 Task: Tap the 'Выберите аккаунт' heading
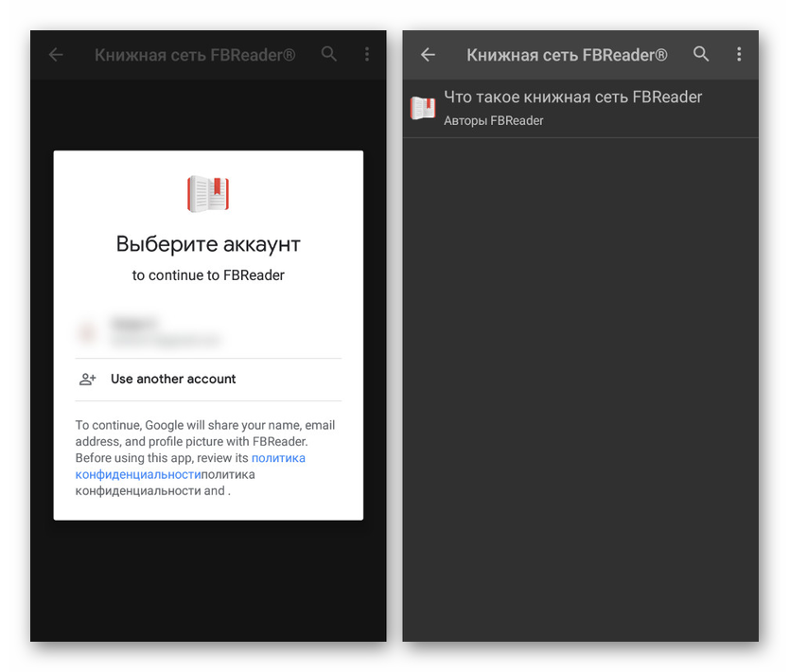pyautogui.click(x=208, y=244)
